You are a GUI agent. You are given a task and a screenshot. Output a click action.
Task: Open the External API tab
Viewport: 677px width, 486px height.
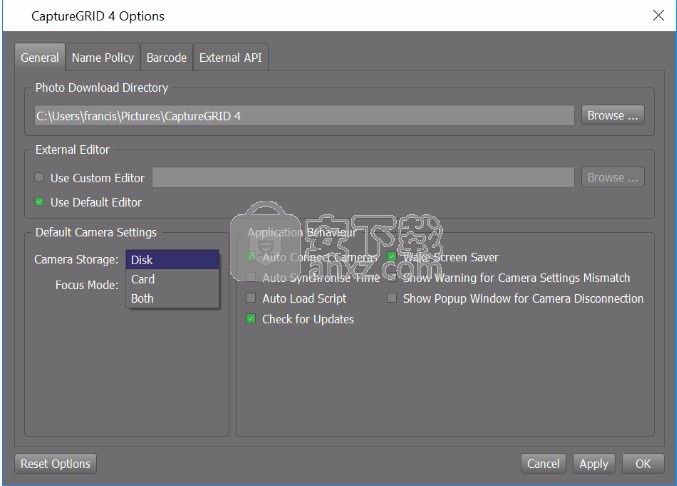(x=231, y=57)
